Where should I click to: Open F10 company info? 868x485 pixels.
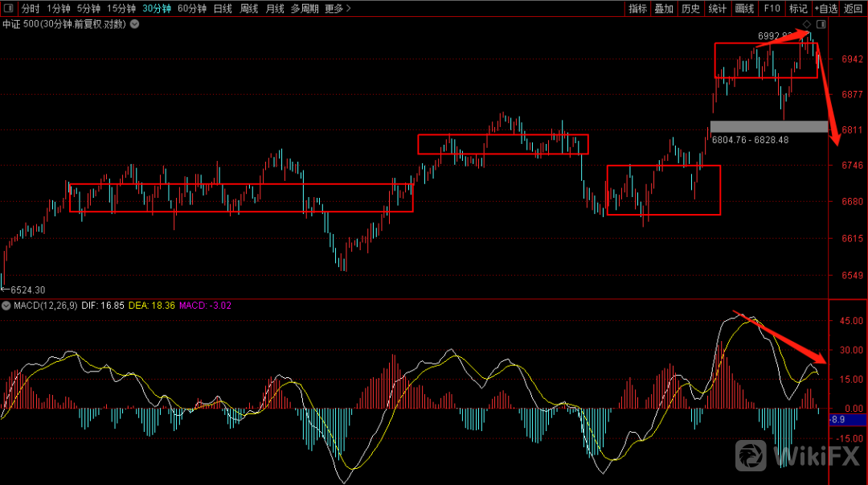tap(772, 9)
